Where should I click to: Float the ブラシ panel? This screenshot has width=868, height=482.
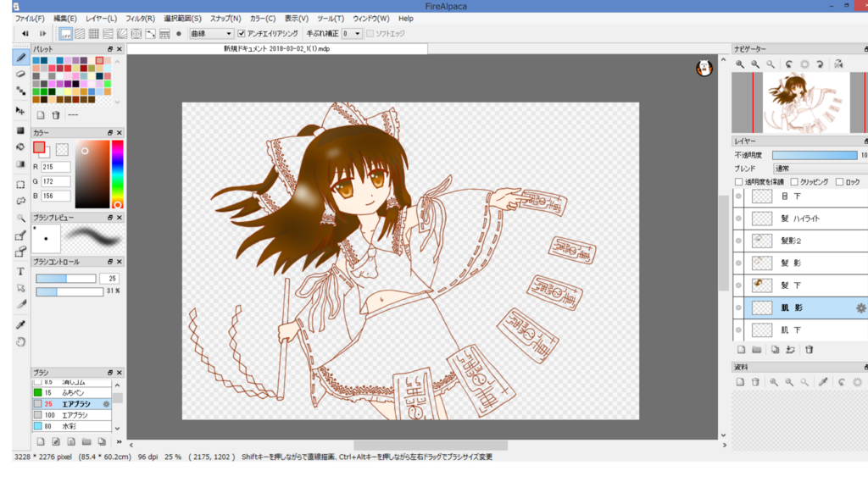tap(109, 373)
